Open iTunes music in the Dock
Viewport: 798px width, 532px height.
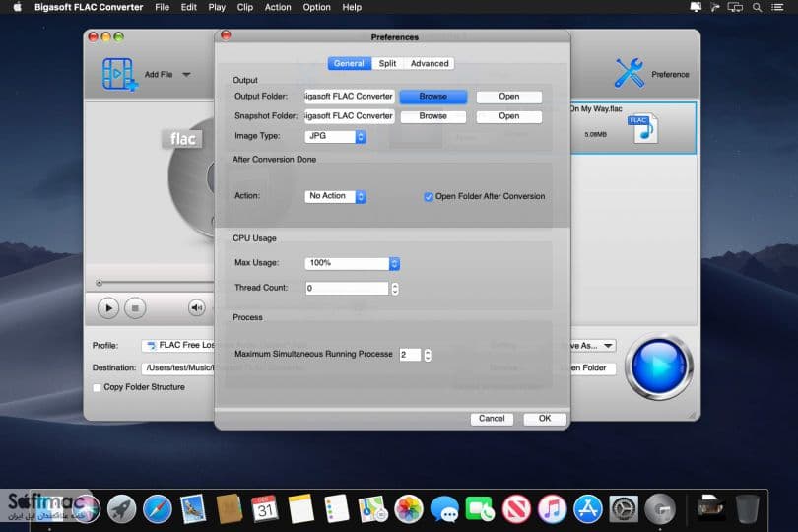[x=552, y=508]
